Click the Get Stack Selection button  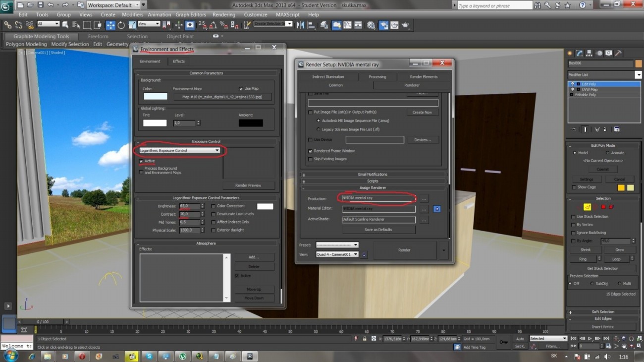tap(603, 268)
